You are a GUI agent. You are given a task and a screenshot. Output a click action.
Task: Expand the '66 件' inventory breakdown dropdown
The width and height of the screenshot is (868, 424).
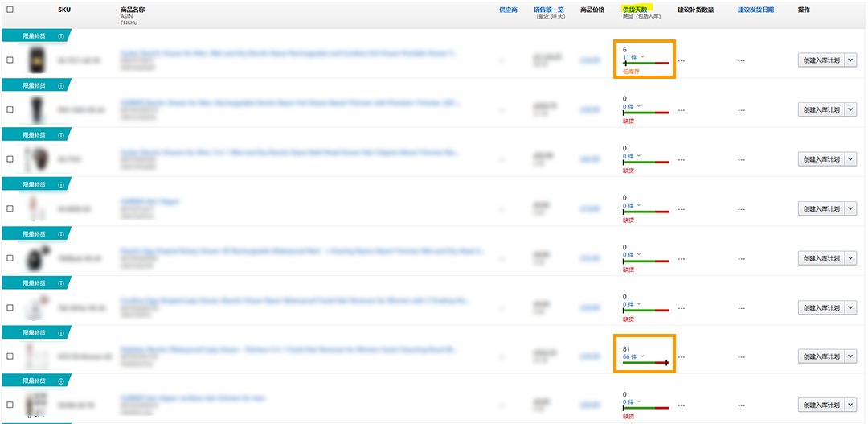coord(641,356)
